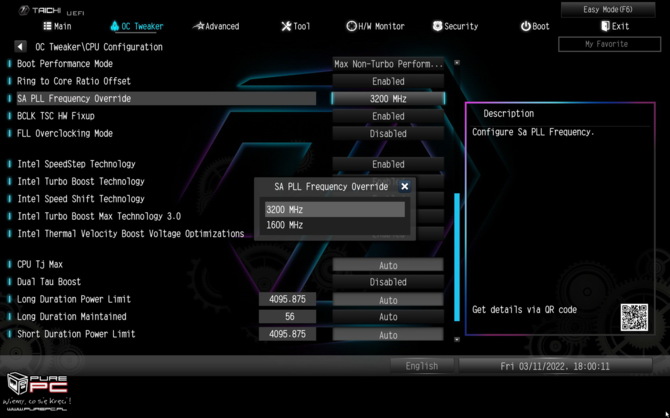Viewport: 670px width, 418px height.
Task: Click scroll-up arrow of settings list
Action: [x=457, y=63]
